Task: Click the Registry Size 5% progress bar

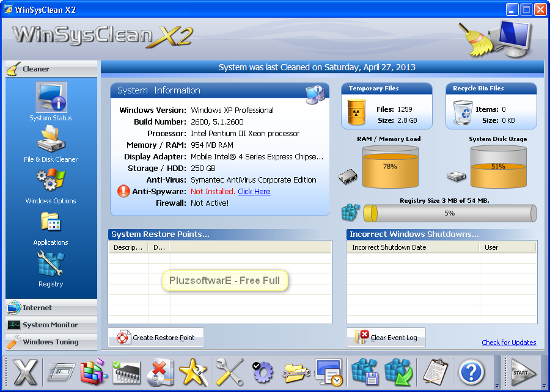Action: 450,213
